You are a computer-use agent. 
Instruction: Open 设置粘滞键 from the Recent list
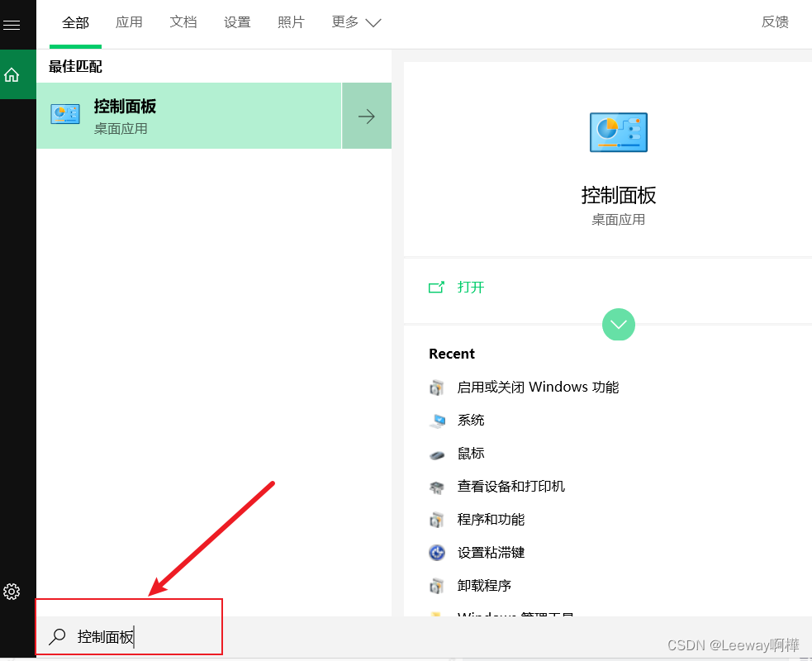[x=489, y=552]
